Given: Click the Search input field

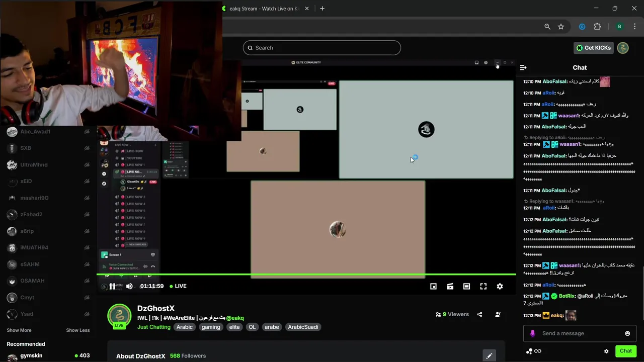Looking at the screenshot, I should (322, 48).
